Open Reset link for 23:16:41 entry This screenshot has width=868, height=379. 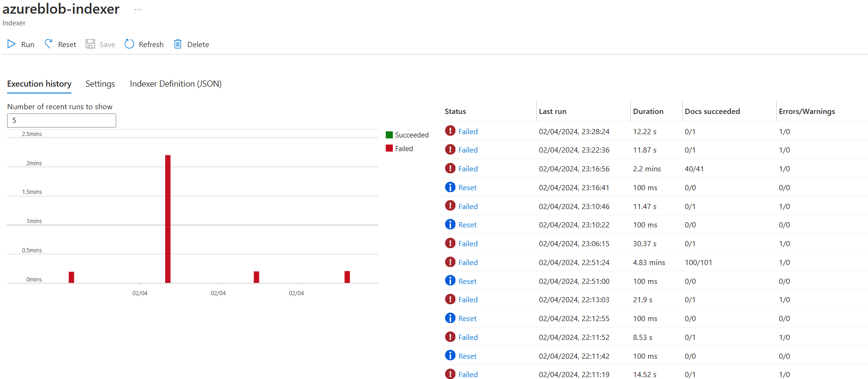point(468,188)
